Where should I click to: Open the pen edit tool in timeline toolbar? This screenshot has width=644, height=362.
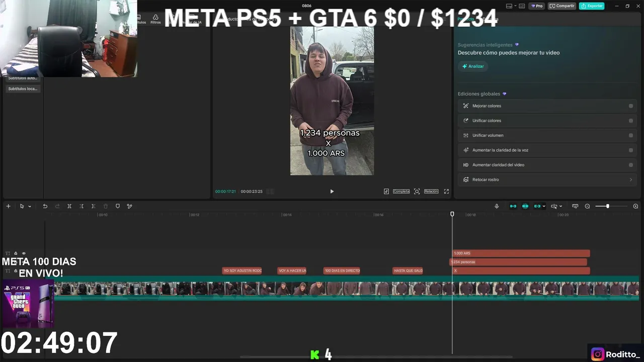coord(129,206)
